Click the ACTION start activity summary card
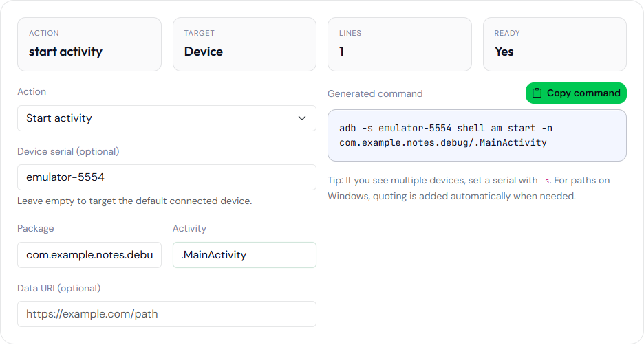Viewport: 644px width, 345px height. click(89, 44)
